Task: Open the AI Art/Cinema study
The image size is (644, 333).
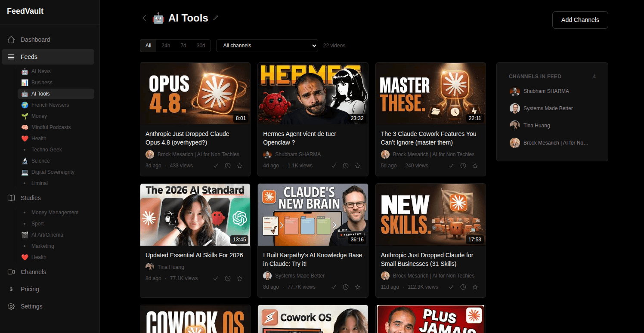Action: 56,235
